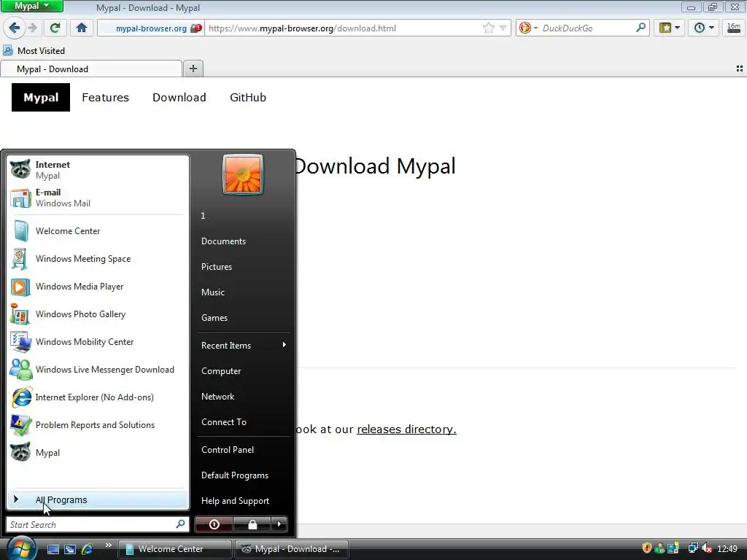Click the 16m toolbar indicator button

tap(734, 28)
